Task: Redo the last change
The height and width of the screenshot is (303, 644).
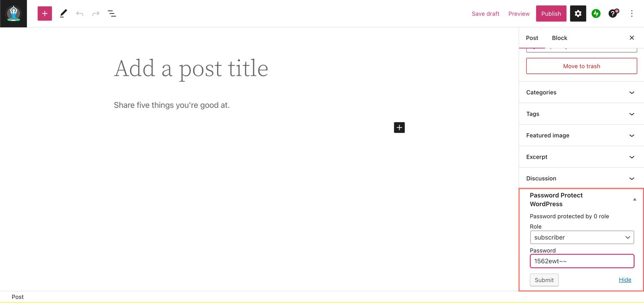Action: (x=96, y=13)
